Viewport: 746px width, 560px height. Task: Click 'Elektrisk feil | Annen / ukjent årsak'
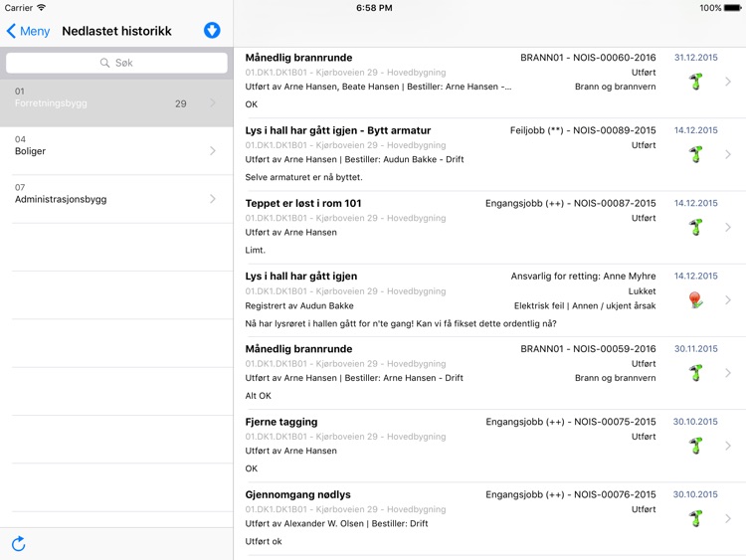pyautogui.click(x=585, y=305)
